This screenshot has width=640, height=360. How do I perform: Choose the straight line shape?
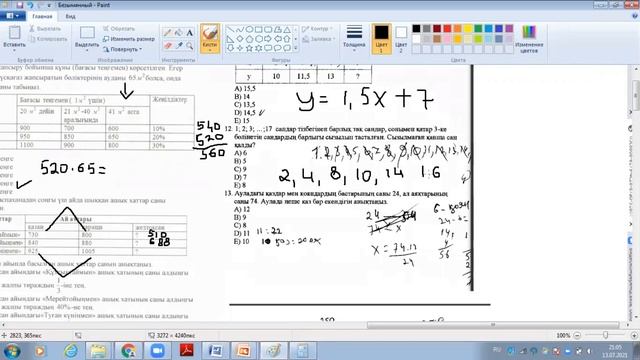[230, 29]
